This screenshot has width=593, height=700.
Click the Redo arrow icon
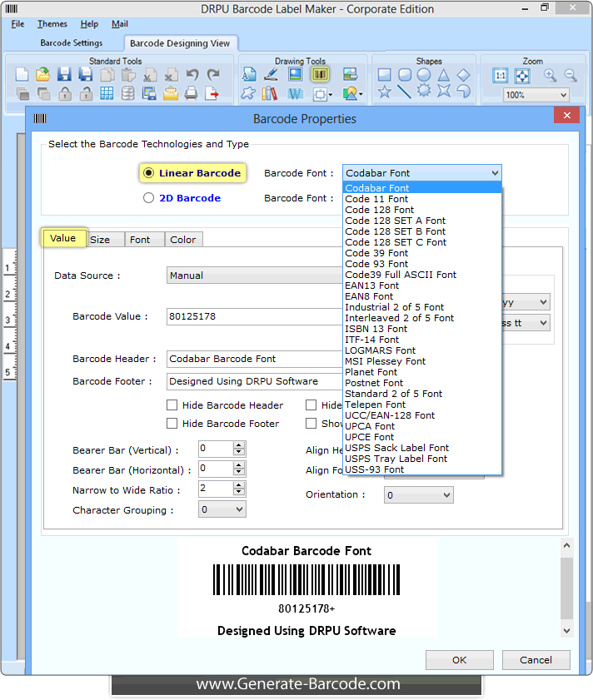coord(213,75)
